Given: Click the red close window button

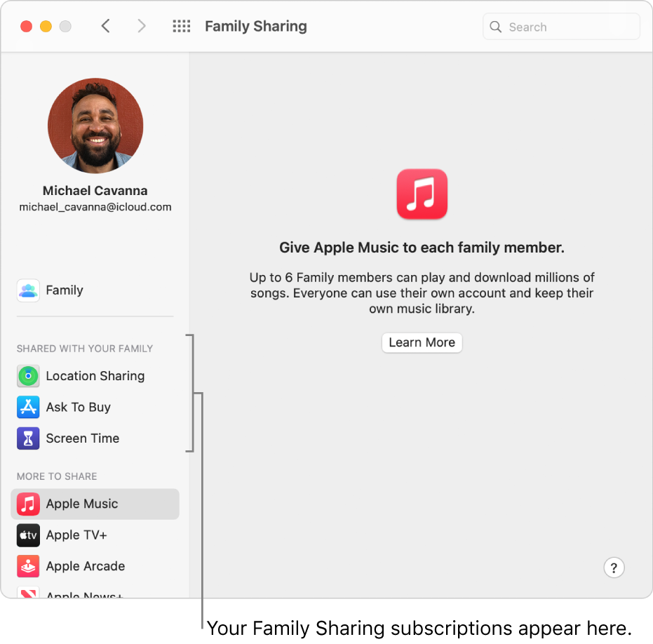Looking at the screenshot, I should coord(26,26).
